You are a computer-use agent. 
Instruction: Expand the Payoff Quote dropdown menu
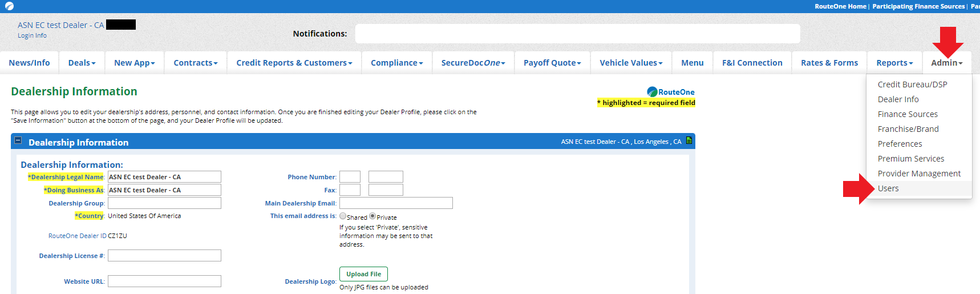point(553,63)
